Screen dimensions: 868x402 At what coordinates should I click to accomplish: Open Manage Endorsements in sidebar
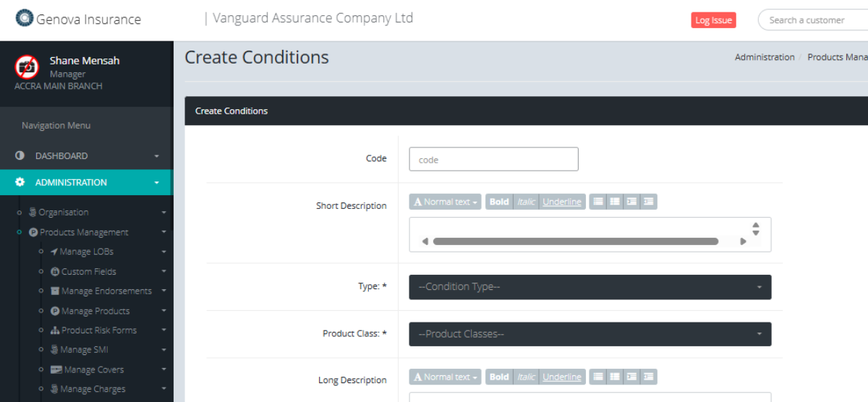pyautogui.click(x=106, y=291)
